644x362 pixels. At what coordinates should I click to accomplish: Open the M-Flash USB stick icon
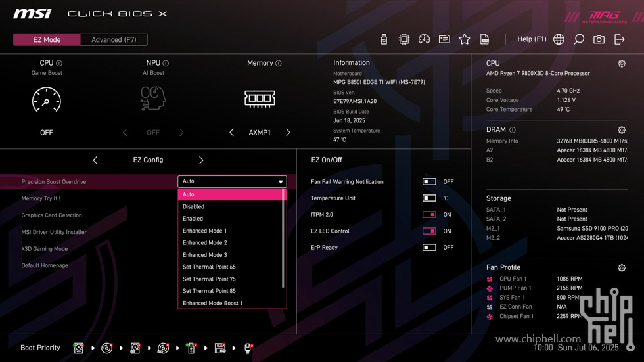[384, 39]
